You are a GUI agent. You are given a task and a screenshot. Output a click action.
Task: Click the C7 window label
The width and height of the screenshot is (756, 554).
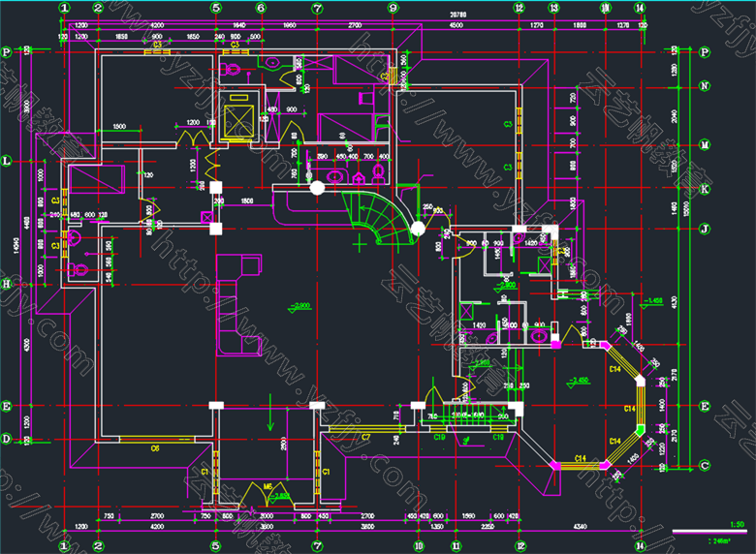click(366, 437)
